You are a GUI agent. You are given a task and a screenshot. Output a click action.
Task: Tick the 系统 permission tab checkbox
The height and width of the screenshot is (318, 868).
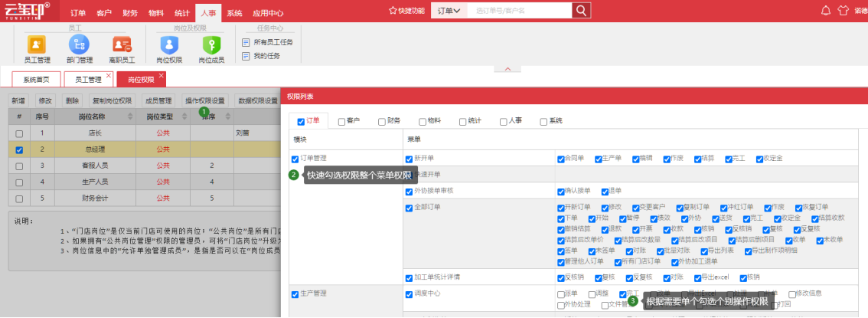[x=543, y=121]
